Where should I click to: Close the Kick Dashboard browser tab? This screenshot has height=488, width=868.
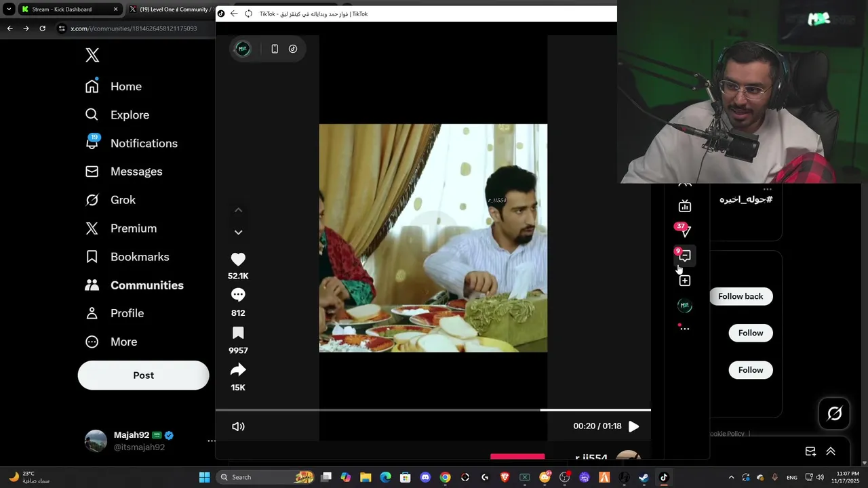115,9
